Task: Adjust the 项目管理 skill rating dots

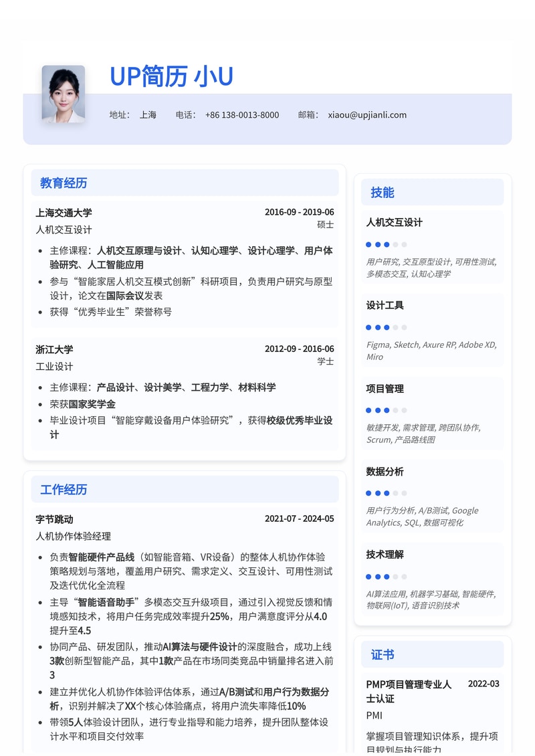Action: [x=385, y=410]
